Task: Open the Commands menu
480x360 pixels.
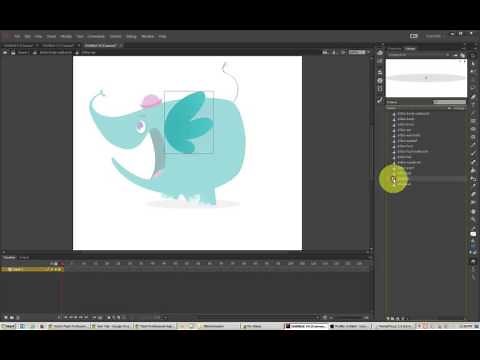Action: tap(96, 36)
